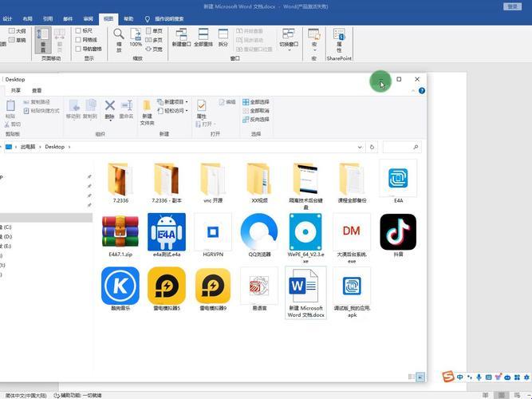Open the 布局 Layout tab in Word
Screen dimensions: 532x399
pyautogui.click(x=27, y=19)
